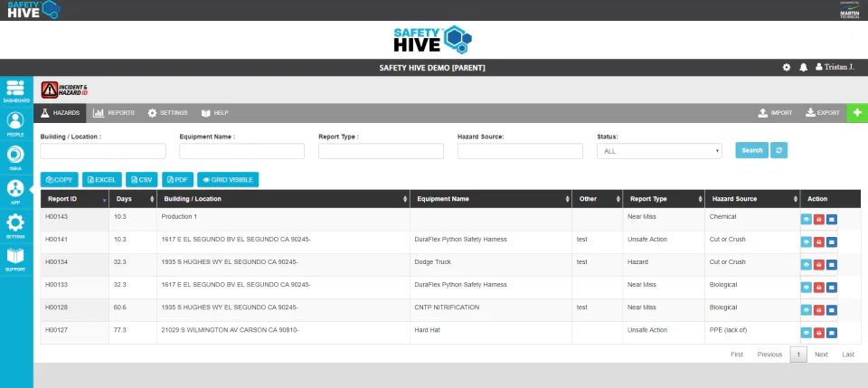Click the red print icon for H00141
868x388 pixels.
click(x=819, y=242)
